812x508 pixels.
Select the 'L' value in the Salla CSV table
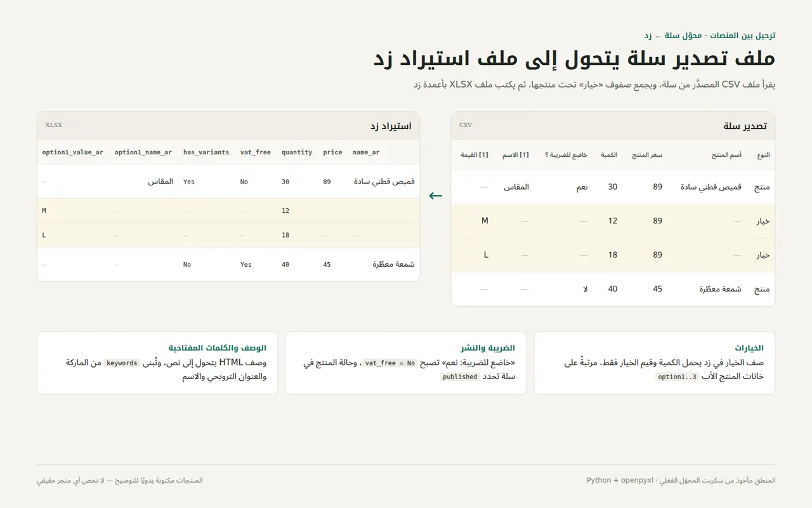[x=486, y=255]
